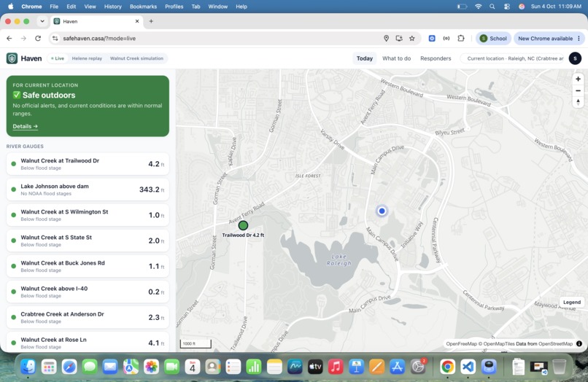
Task: Select Walnut Creek at Rose Ln gauge
Action: click(x=88, y=342)
